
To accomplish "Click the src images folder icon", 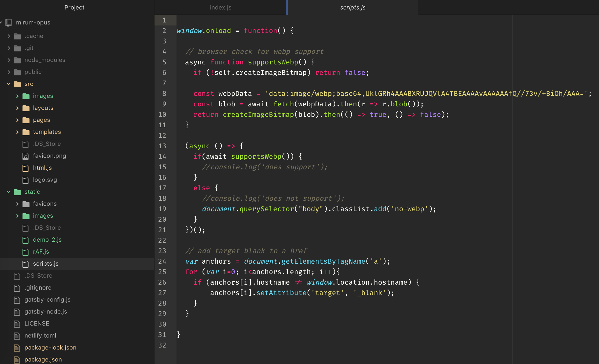I will tap(26, 96).
